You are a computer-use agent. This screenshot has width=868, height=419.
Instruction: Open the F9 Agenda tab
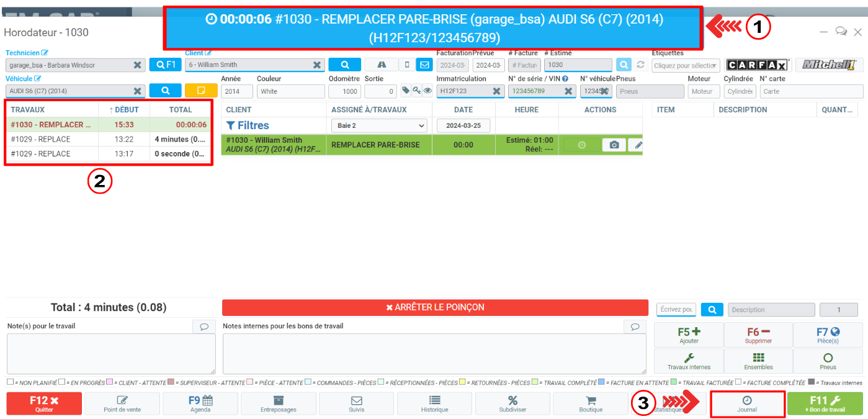point(200,403)
